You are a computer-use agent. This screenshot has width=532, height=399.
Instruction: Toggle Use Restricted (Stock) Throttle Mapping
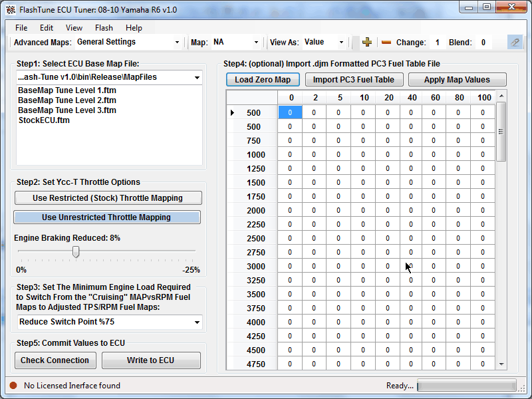[x=108, y=198]
